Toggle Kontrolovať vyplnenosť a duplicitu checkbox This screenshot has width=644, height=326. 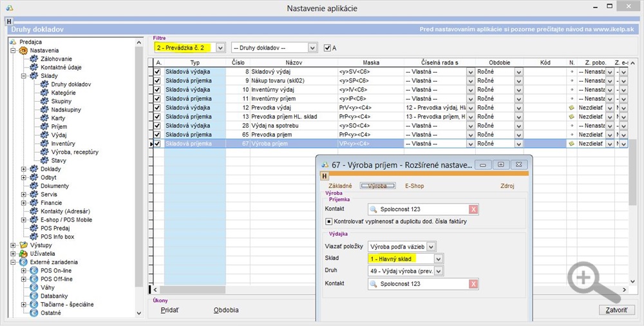(328, 222)
